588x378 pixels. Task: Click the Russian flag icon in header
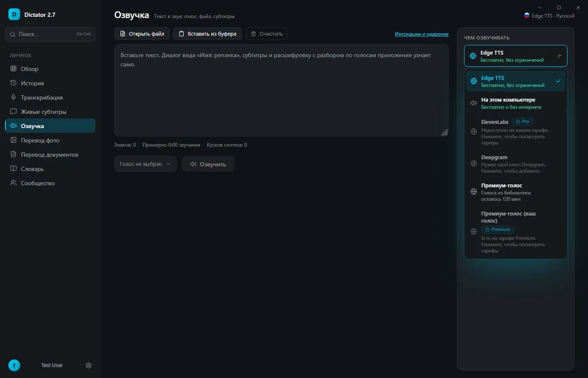coord(527,16)
